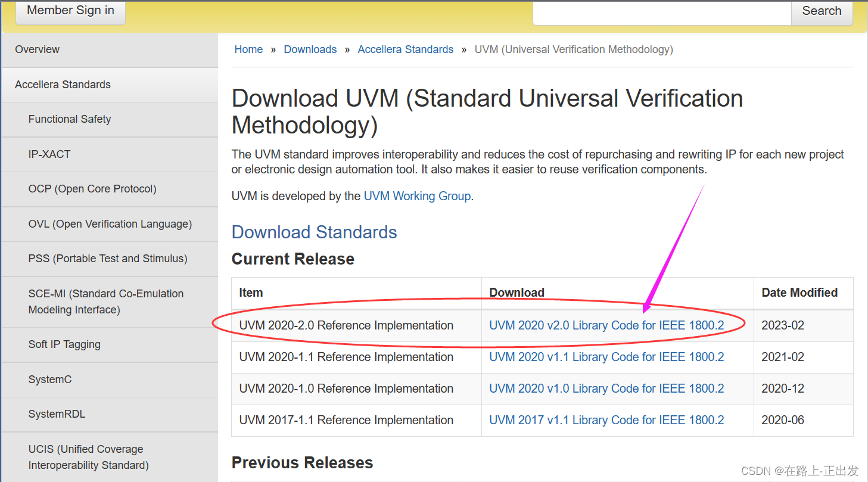Click the 'Item' column header

(x=357, y=293)
